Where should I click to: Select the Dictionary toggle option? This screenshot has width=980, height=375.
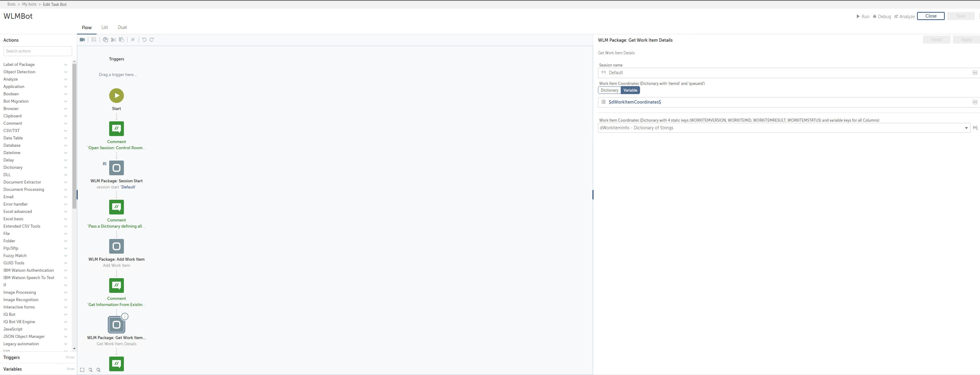coord(609,90)
